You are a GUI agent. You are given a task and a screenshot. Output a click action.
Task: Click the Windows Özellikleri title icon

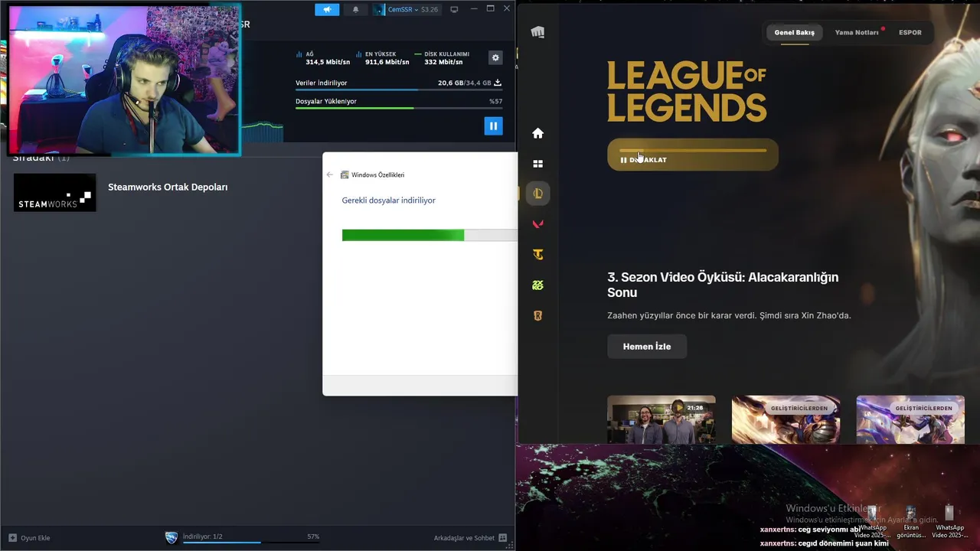345,174
